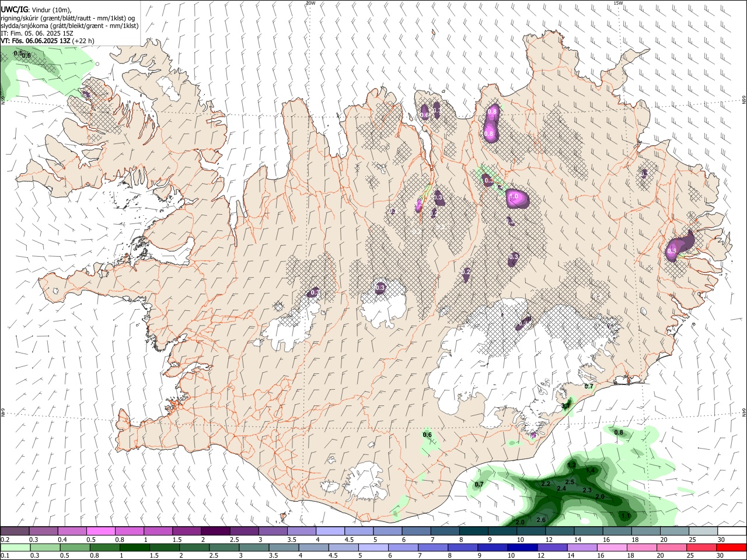The image size is (747, 560).
Task: Click the lavender 4 swatch on upper legend
Action: pyautogui.click(x=329, y=531)
